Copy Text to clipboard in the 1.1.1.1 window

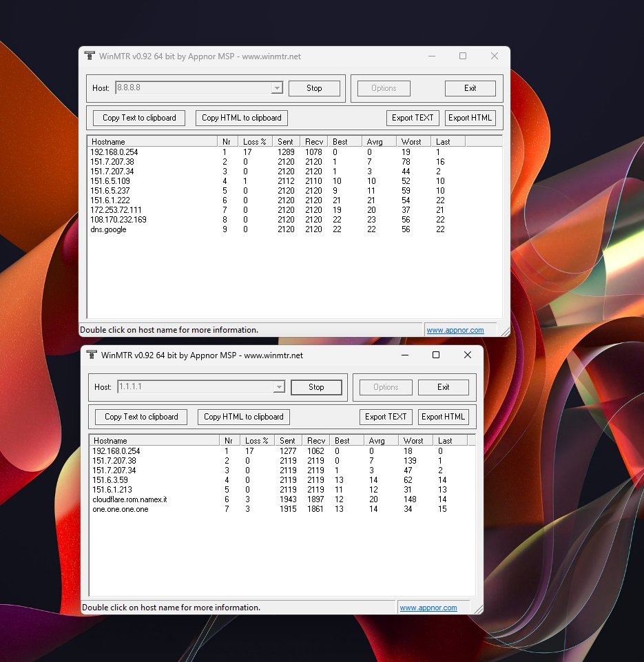pyautogui.click(x=141, y=417)
